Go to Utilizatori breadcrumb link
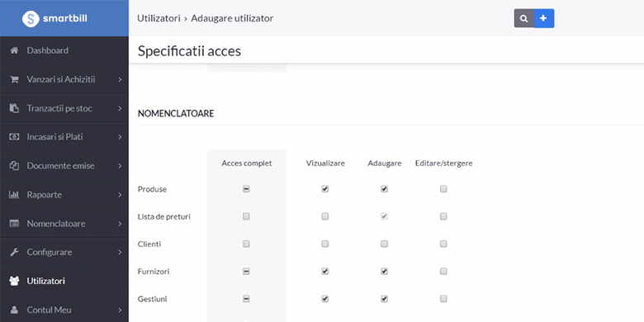This screenshot has height=322, width=644. [159, 18]
